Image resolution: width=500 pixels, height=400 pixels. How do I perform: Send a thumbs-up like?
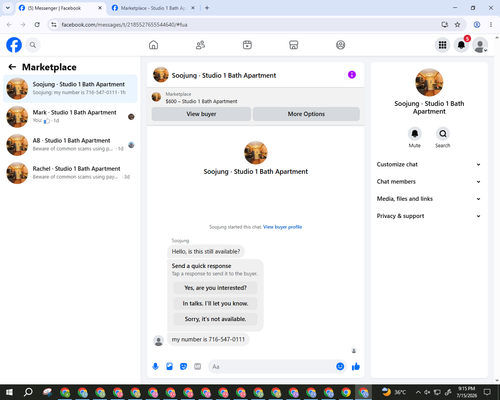[x=356, y=367]
